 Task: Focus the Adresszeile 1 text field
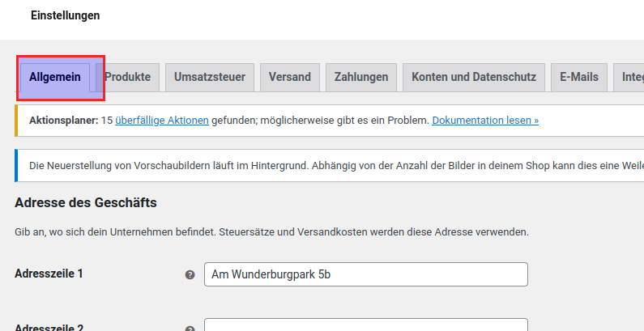[x=365, y=274]
